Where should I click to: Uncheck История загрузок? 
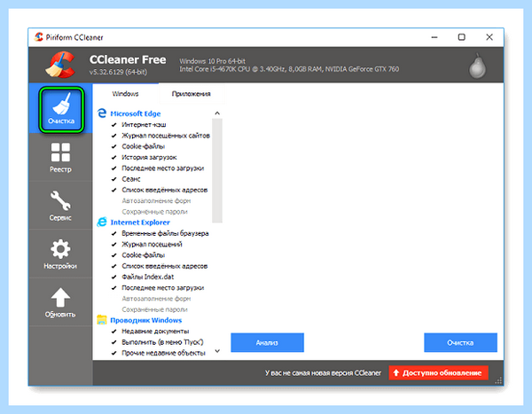click(114, 158)
